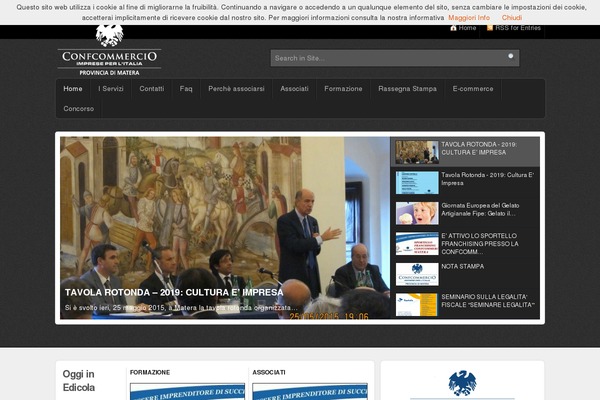Viewport: 600px width, 400px height.
Task: Dismiss cookie notice with Chiudi
Action: 512,18
